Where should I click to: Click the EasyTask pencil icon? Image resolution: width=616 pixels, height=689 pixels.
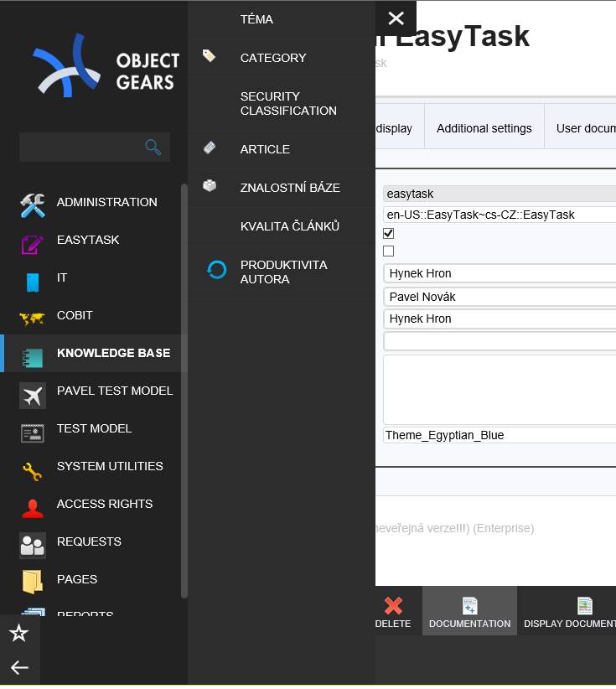tap(33, 244)
